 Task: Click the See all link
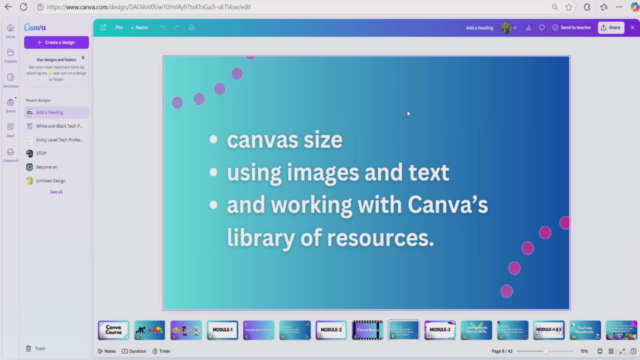coord(56,192)
